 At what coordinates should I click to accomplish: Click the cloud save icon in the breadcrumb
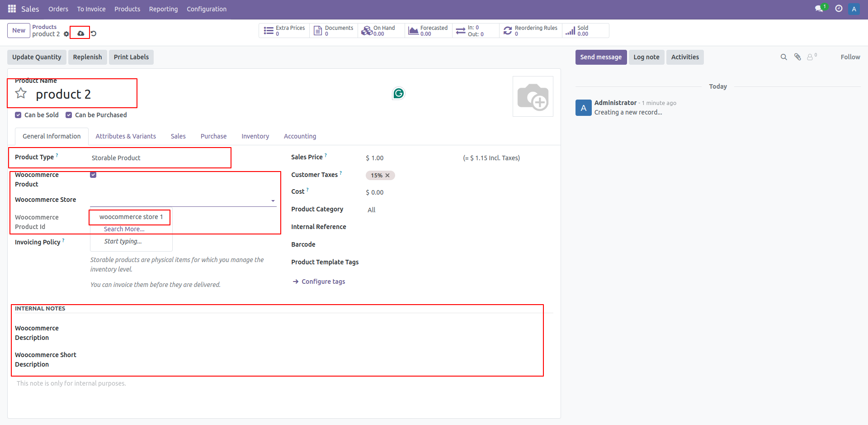pyautogui.click(x=80, y=33)
